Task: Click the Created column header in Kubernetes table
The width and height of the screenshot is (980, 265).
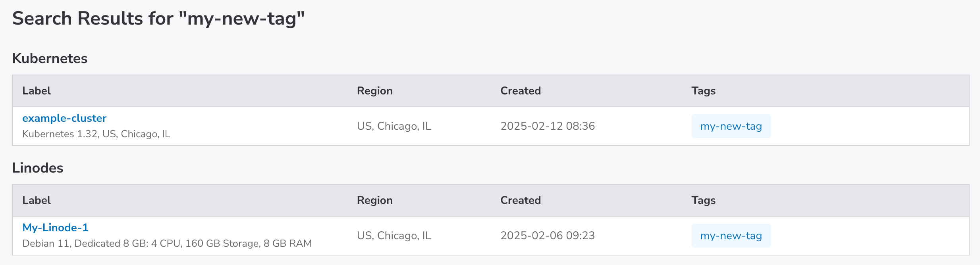Action: (520, 91)
